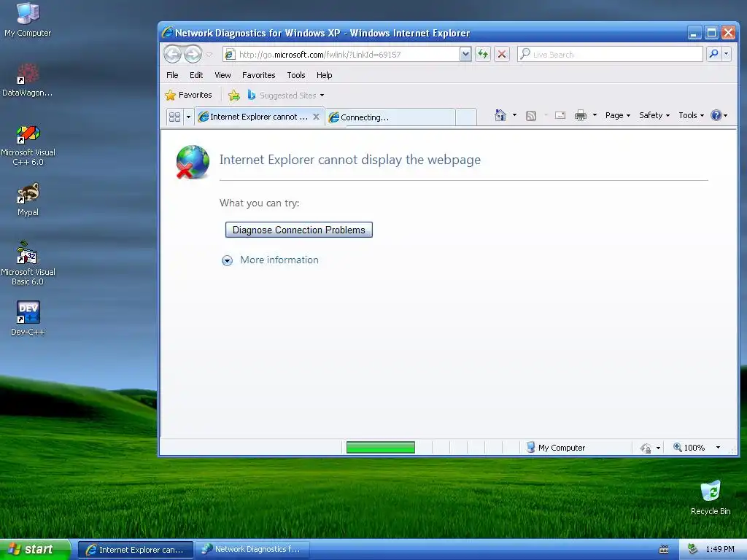
Task: Open the search provider dropdown arrow
Action: point(726,54)
